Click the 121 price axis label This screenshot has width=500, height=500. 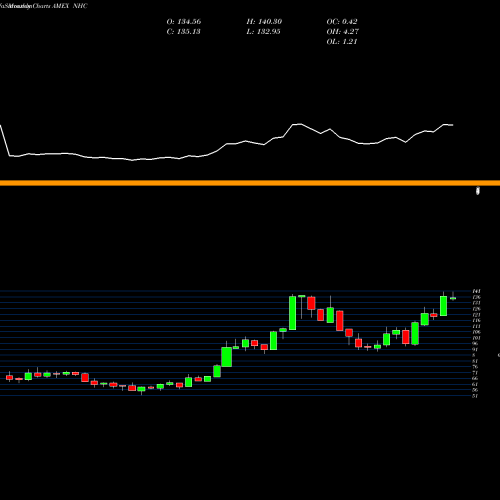point(476,315)
